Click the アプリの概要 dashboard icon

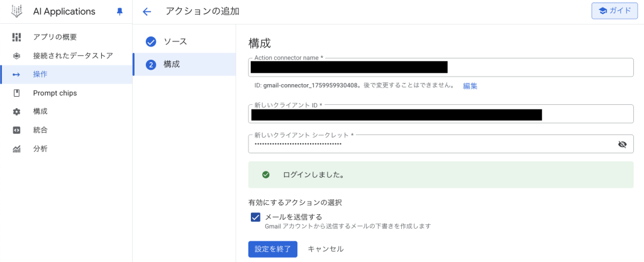tap(17, 37)
